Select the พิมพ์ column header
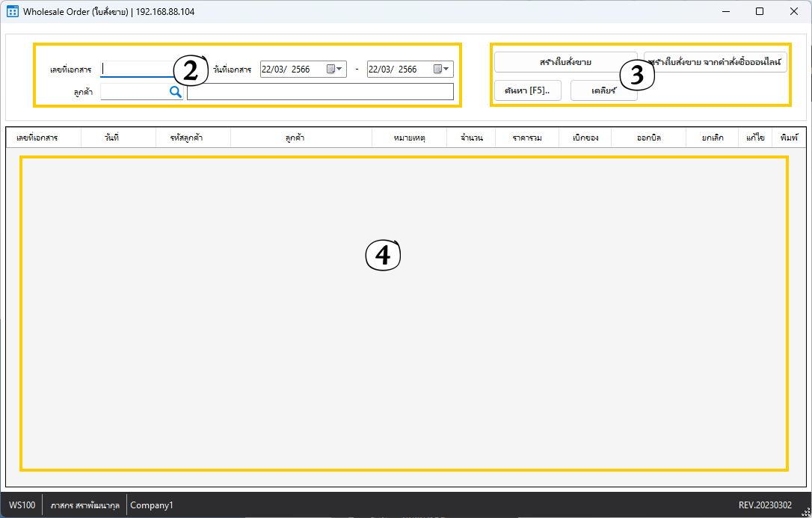Screen dimensions: 812x518 [789, 138]
